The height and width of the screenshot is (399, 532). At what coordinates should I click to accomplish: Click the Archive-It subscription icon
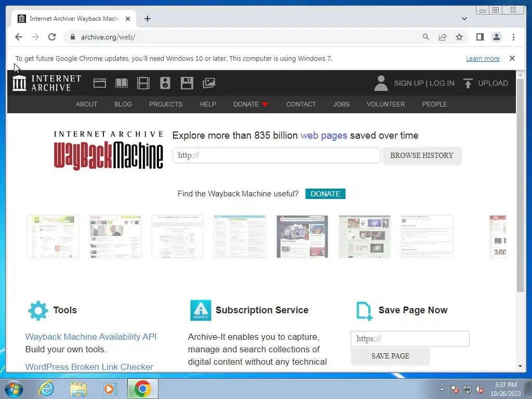click(x=201, y=310)
